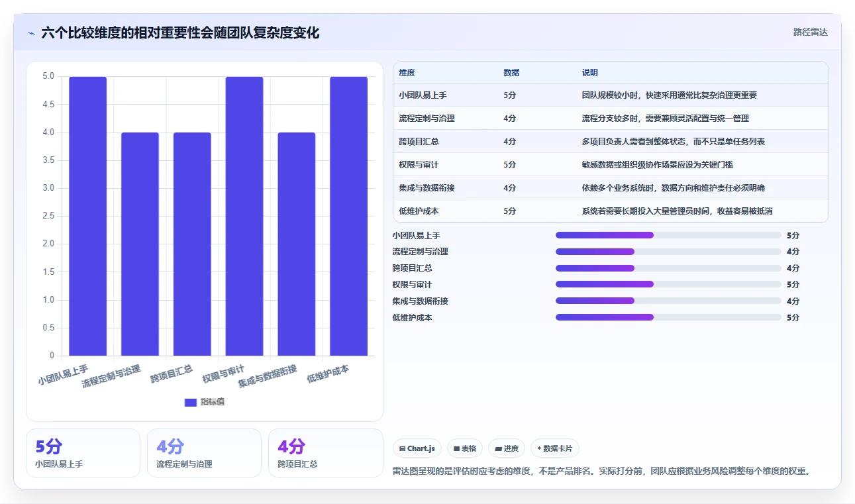Click the 低维护成本 progress bar

[x=669, y=317]
